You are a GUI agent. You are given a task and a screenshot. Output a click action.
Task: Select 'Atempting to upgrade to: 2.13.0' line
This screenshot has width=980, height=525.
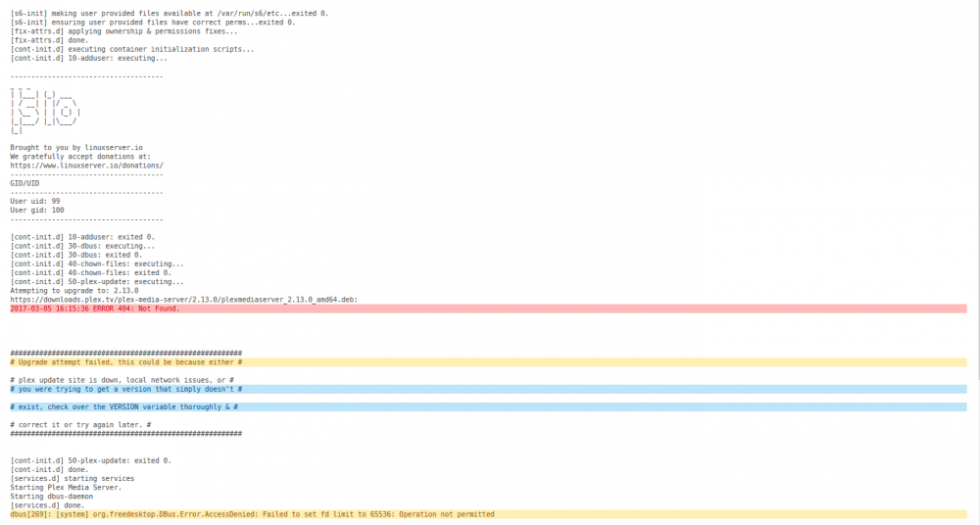tap(74, 291)
